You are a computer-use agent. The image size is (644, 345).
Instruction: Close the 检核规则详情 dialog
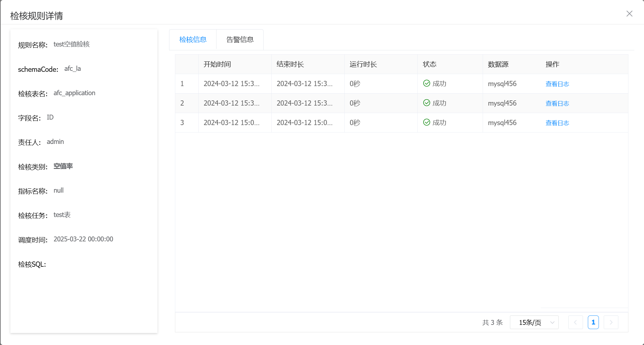629,14
